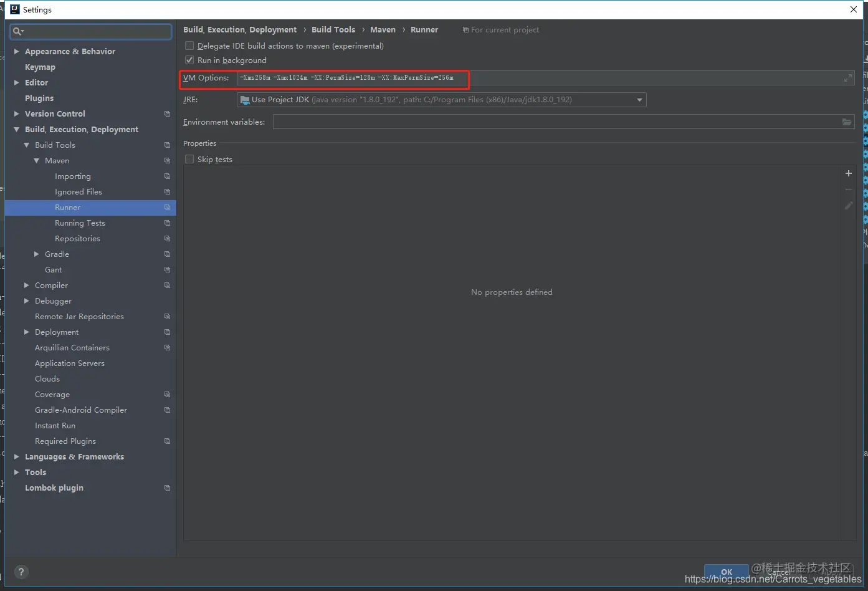Click the project-scope icon beside Remote Jar Repositories
Screen dimensions: 868x591
click(167, 317)
